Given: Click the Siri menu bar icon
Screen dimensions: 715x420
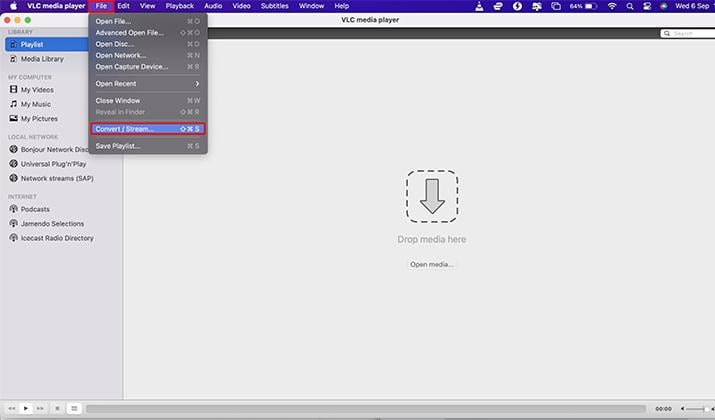Looking at the screenshot, I should pyautogui.click(x=663, y=6).
